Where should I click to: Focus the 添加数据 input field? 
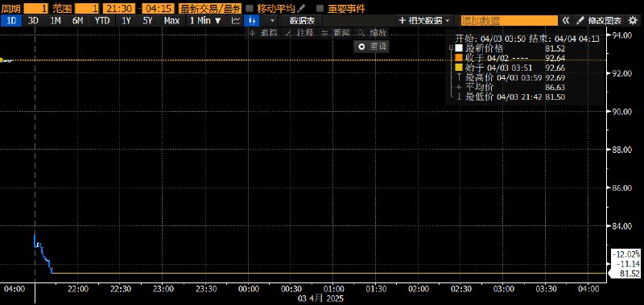509,21
